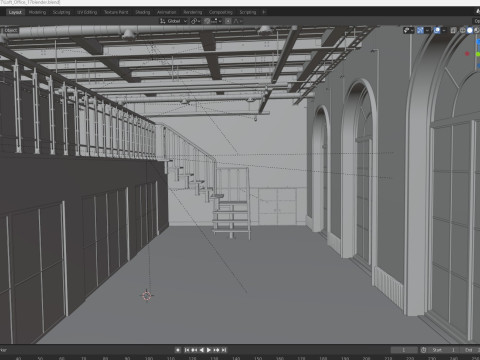Toggle viewport overlays
Screen dimensions: 480x360
[437, 30]
